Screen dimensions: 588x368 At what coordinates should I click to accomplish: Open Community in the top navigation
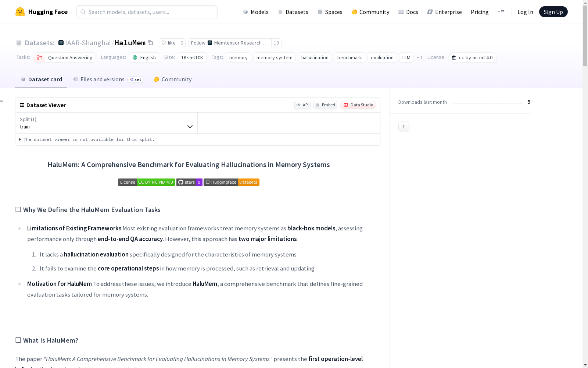[370, 12]
